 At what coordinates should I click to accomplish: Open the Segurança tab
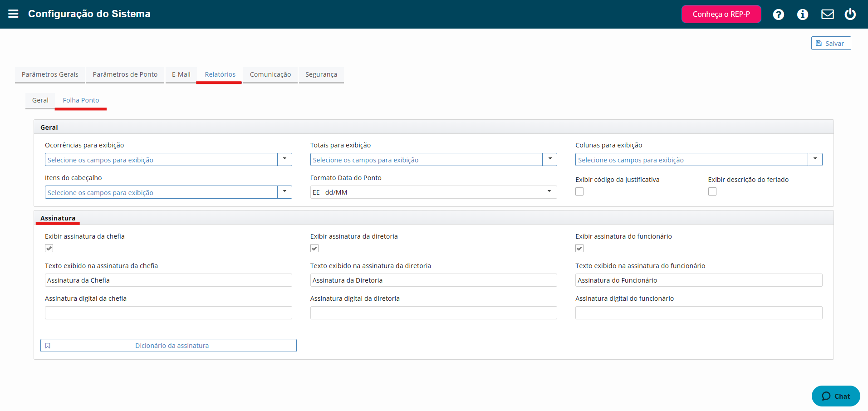(321, 74)
